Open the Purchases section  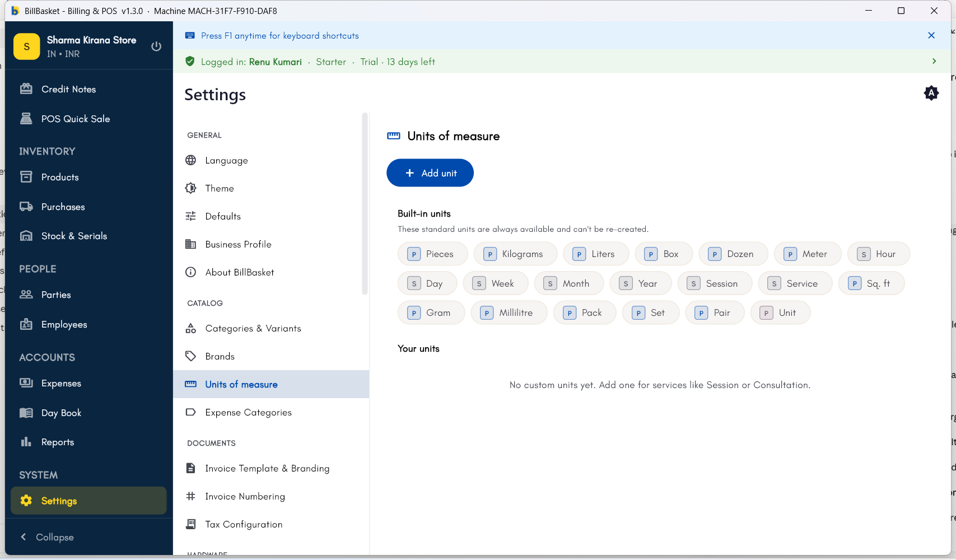tap(88, 207)
